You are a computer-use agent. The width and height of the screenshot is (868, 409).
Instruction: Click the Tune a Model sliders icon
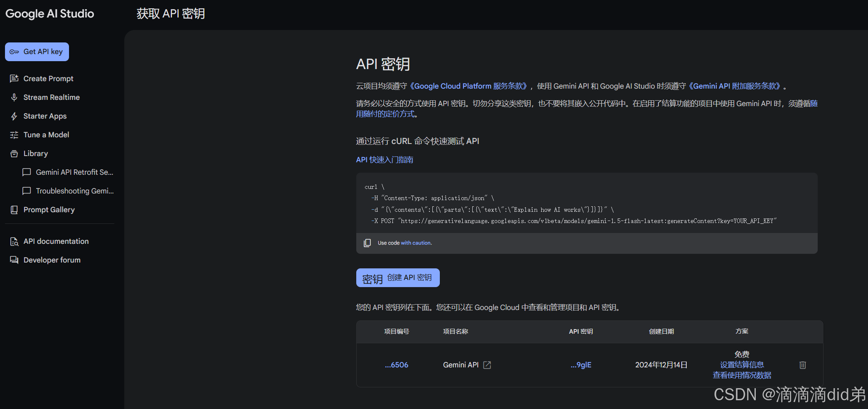14,135
